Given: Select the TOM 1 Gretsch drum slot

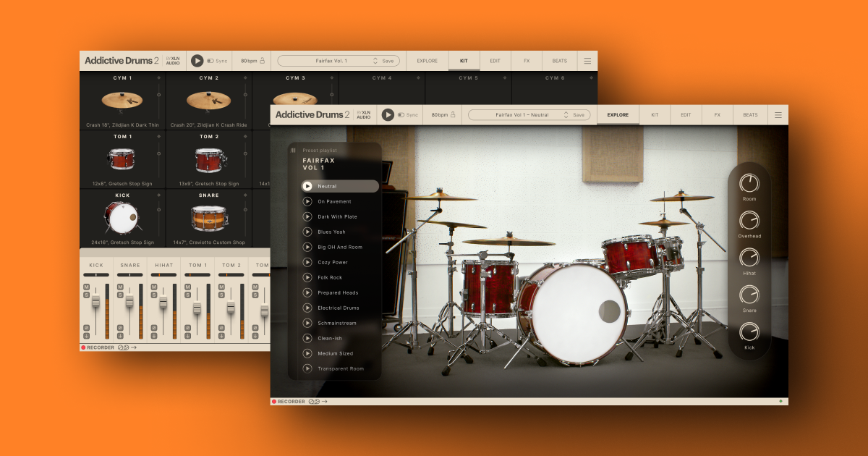Looking at the screenshot, I should [122, 159].
